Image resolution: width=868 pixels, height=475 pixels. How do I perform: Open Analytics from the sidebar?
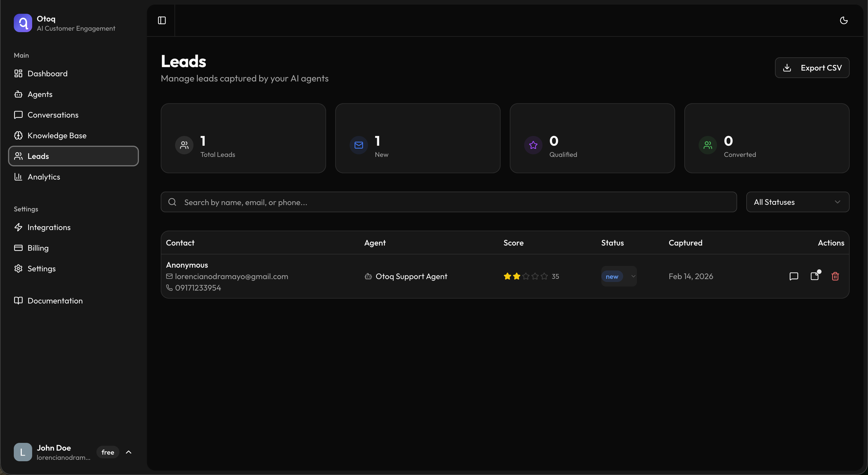click(43, 177)
